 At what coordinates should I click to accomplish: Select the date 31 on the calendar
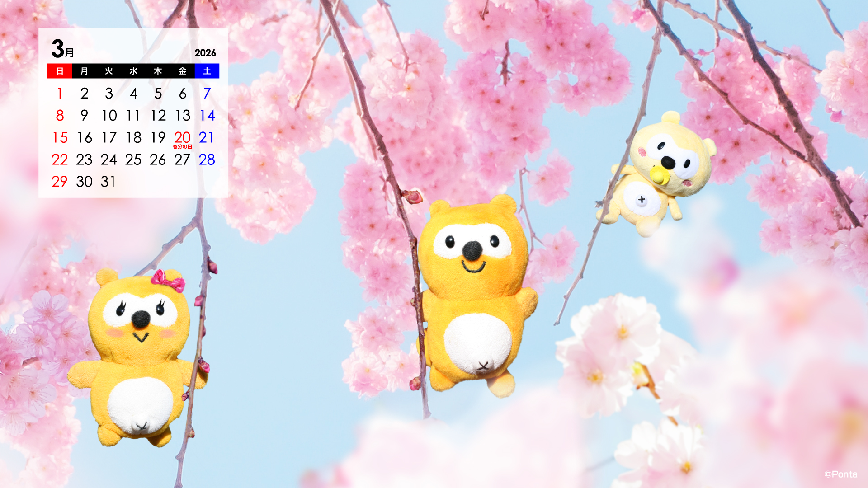108,182
